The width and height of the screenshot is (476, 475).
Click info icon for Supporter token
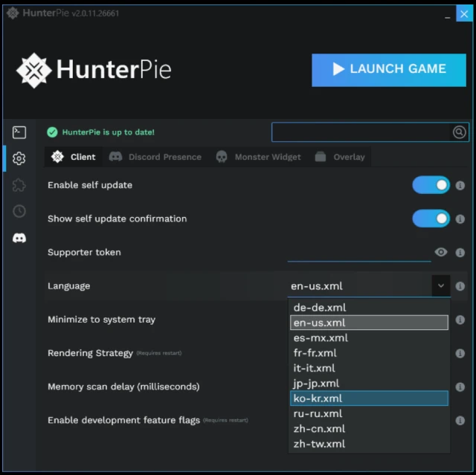coord(460,252)
